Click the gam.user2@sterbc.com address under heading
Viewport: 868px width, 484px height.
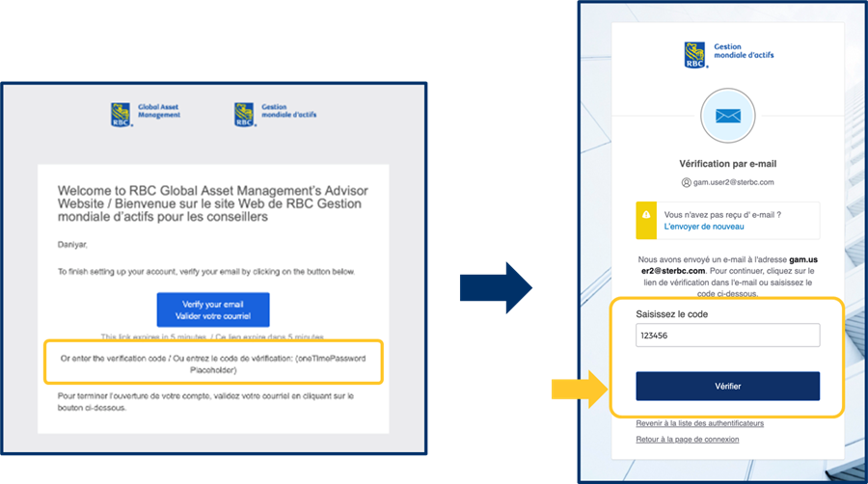pos(734,182)
